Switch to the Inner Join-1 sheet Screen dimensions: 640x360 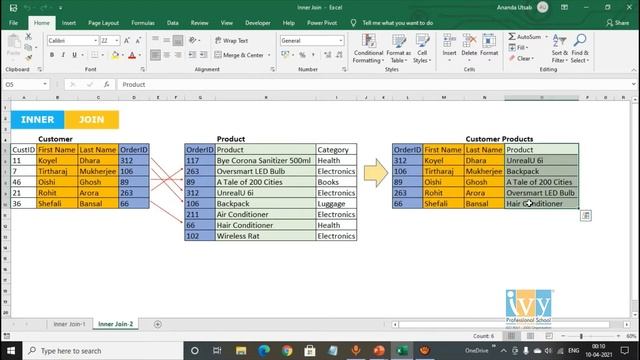(69, 324)
